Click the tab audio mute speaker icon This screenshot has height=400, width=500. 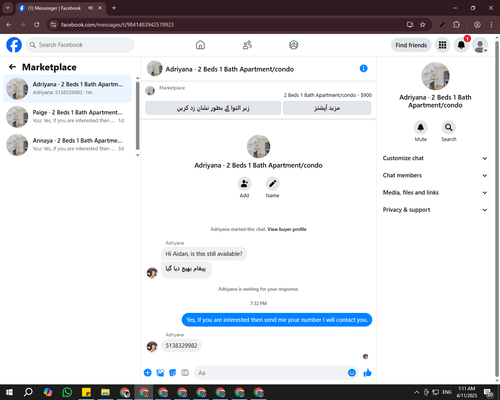coord(90,8)
